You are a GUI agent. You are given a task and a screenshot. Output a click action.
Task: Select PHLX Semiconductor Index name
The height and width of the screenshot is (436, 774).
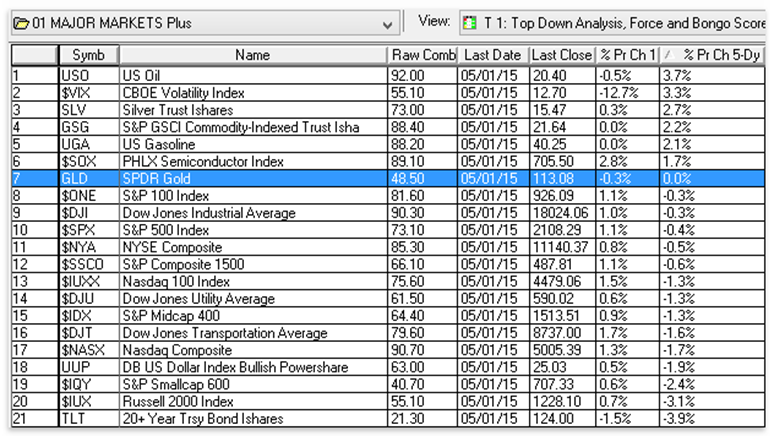point(253,161)
